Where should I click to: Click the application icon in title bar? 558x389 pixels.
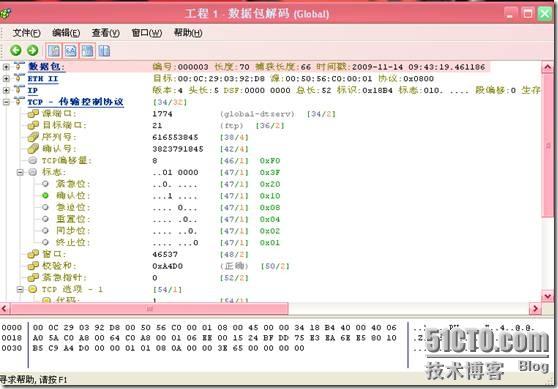(5, 13)
